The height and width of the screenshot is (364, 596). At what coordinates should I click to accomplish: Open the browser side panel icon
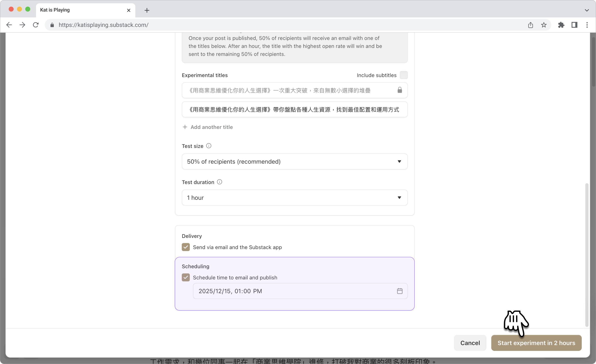(x=574, y=25)
